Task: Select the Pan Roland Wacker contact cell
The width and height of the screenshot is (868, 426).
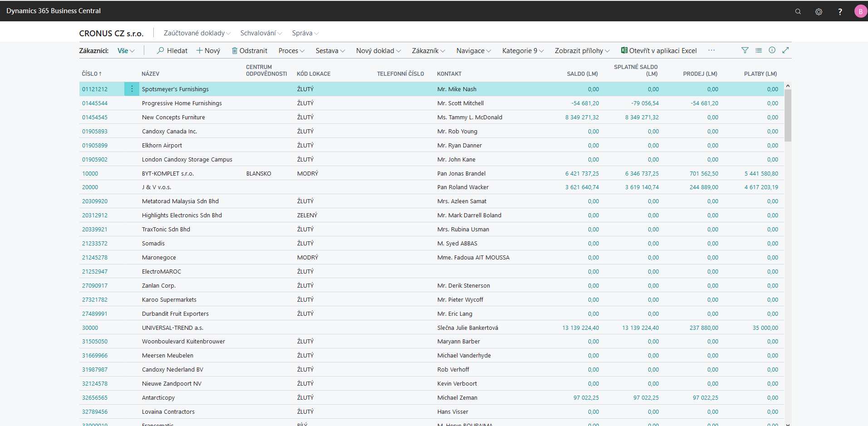Action: coord(463,187)
